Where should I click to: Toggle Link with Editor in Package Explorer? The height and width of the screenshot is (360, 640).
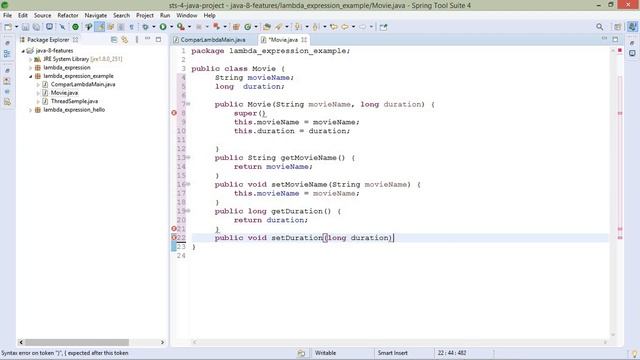[x=124, y=40]
